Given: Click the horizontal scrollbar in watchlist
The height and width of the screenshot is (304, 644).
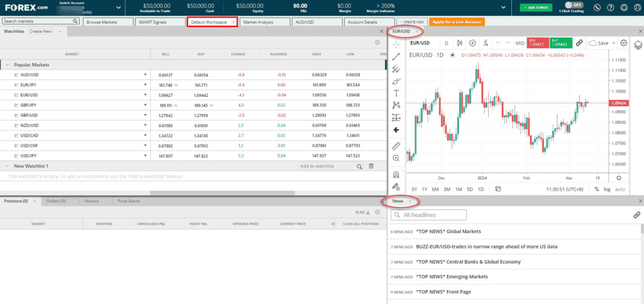Looking at the screenshot, I should tap(223, 193).
